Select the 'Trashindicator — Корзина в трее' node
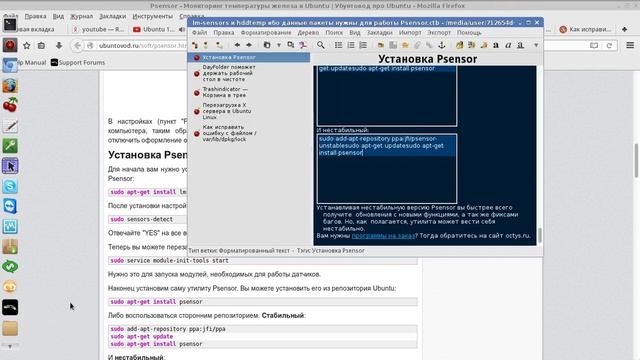The width and height of the screenshot is (640, 360). click(x=225, y=92)
